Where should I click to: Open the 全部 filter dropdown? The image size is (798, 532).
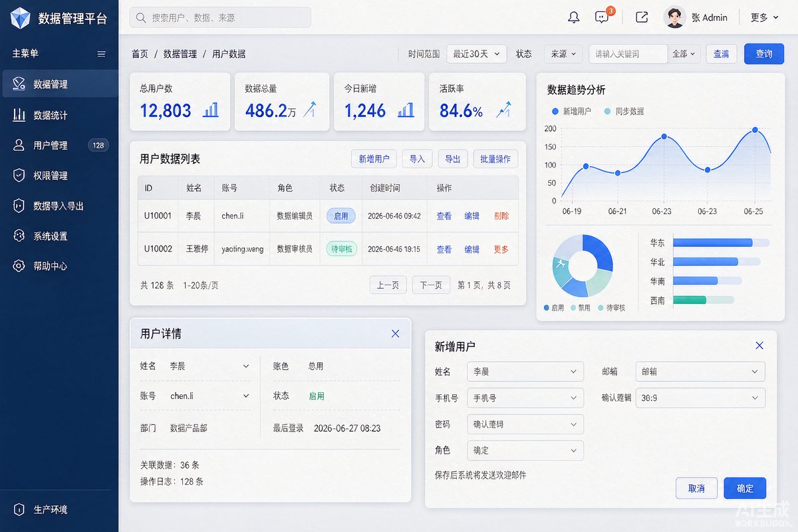pos(684,54)
